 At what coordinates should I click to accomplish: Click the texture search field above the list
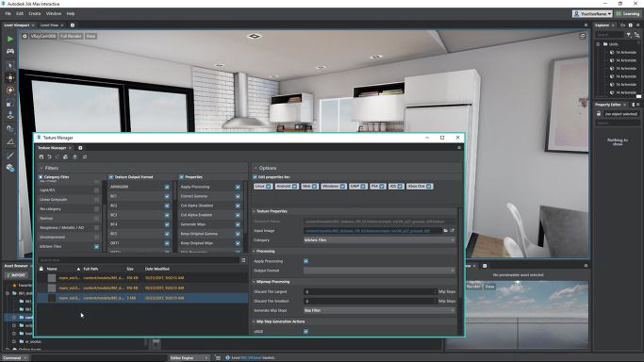coord(139,260)
